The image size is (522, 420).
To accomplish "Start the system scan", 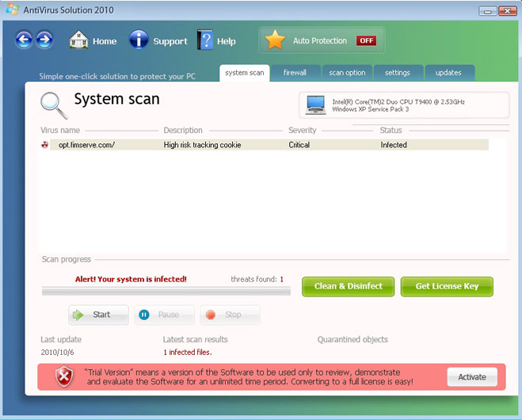I will click(x=98, y=315).
